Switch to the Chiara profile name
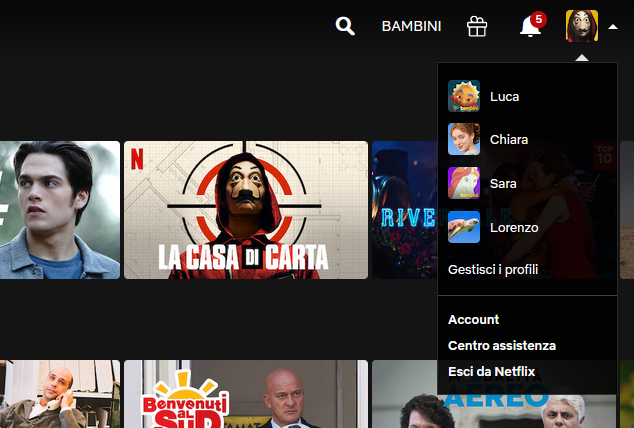Viewport: 634px width, 428px height. point(509,140)
